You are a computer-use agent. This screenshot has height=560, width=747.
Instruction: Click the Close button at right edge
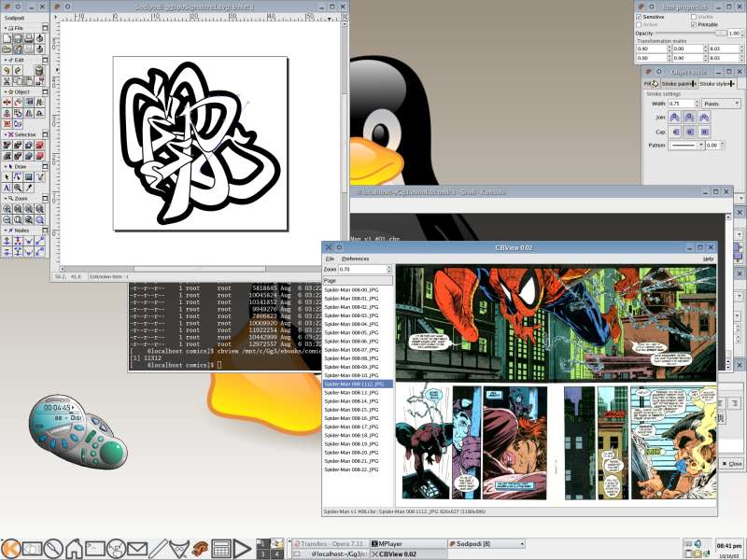pos(732,463)
